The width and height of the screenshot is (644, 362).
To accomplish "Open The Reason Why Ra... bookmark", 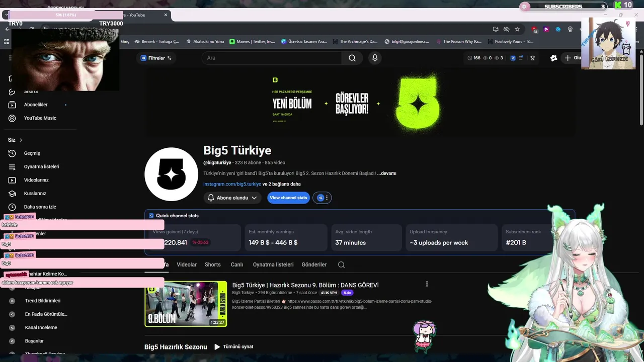I will click(459, 42).
